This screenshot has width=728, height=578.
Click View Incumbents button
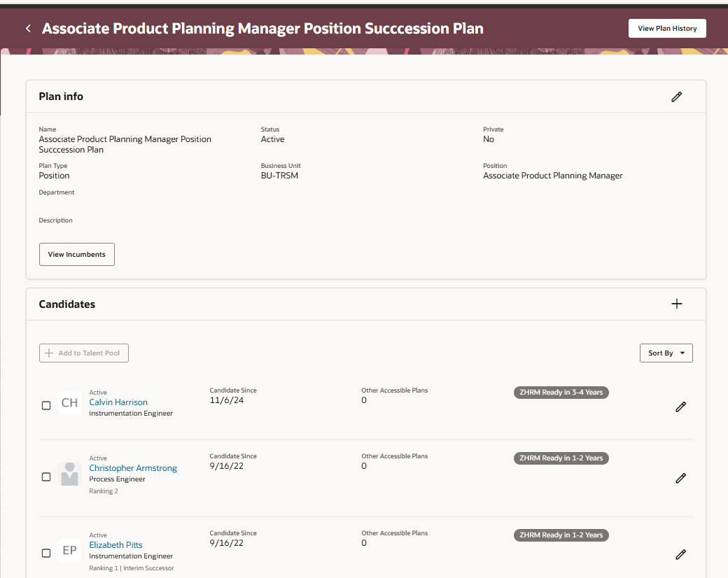tap(77, 255)
